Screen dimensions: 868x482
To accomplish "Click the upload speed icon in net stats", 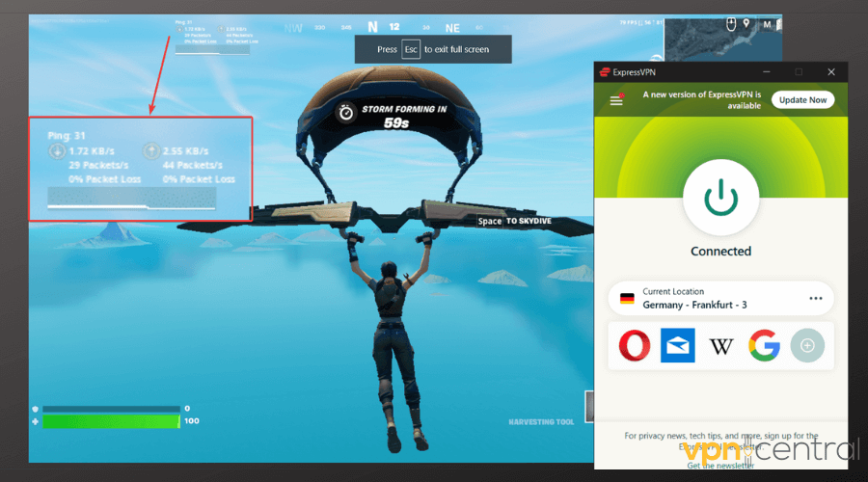I will pyautogui.click(x=151, y=150).
